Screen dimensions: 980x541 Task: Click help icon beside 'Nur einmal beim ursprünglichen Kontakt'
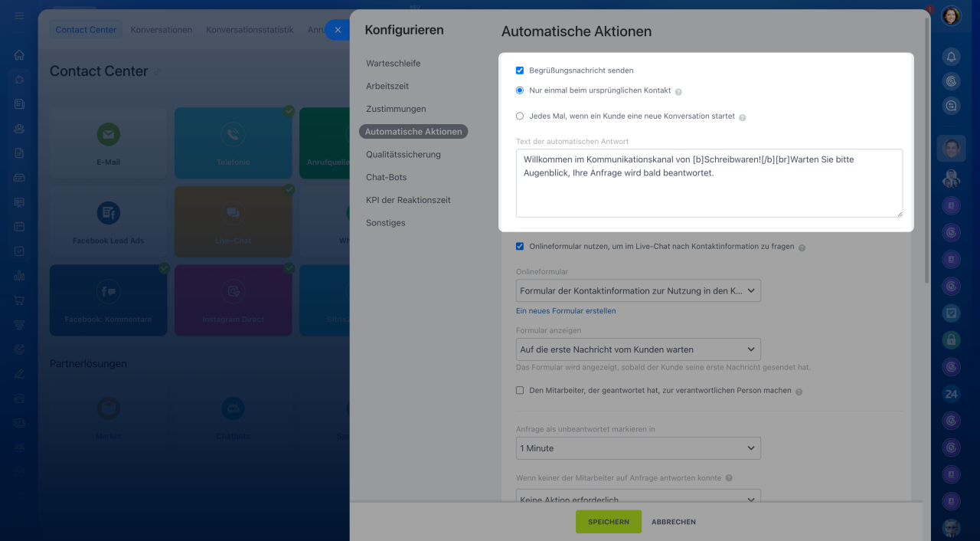pos(678,91)
